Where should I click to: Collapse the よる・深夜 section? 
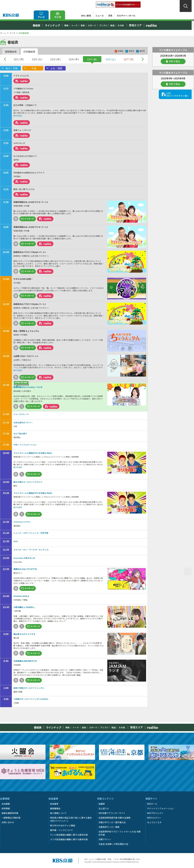pos(55,68)
